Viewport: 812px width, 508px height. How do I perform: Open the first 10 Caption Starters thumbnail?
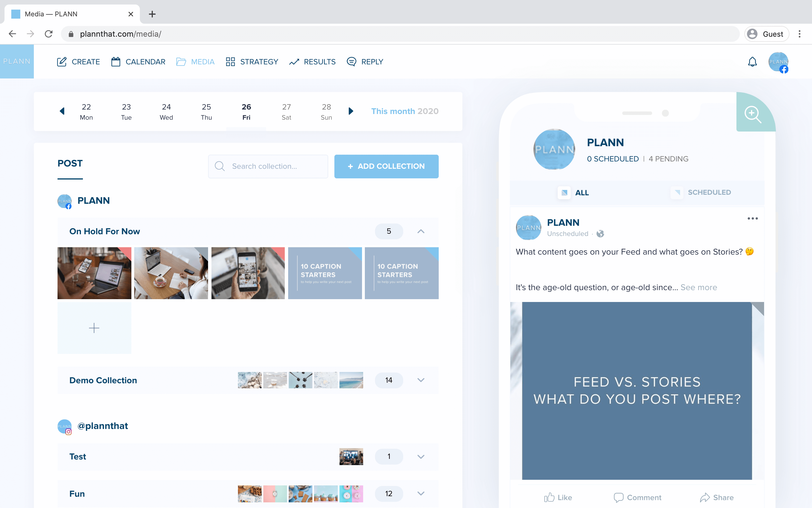(x=325, y=273)
